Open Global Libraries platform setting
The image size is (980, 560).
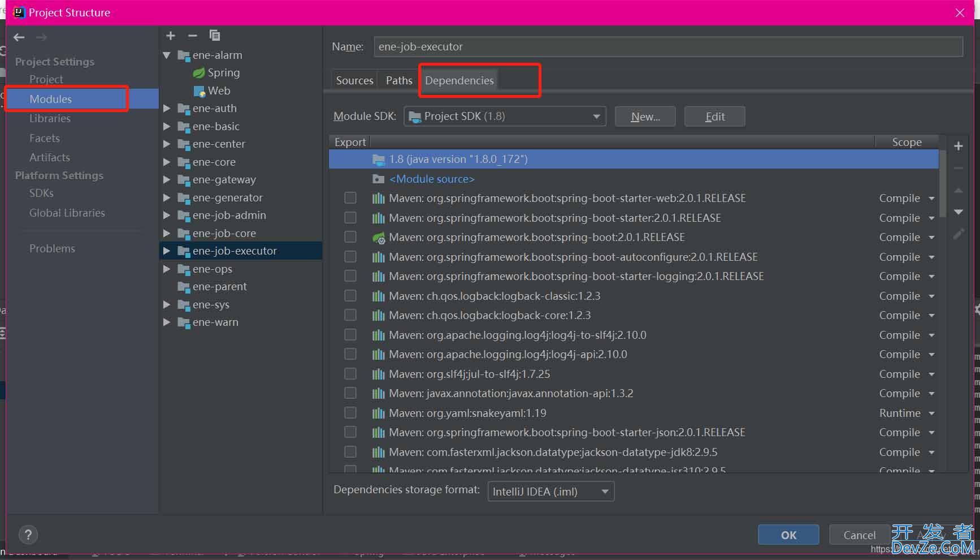tap(67, 213)
